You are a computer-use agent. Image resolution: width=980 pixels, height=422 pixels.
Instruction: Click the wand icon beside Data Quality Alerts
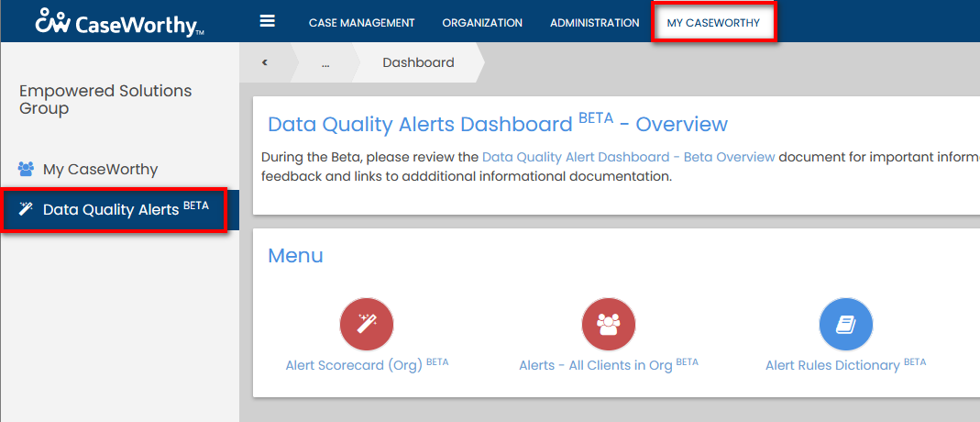pos(26,210)
